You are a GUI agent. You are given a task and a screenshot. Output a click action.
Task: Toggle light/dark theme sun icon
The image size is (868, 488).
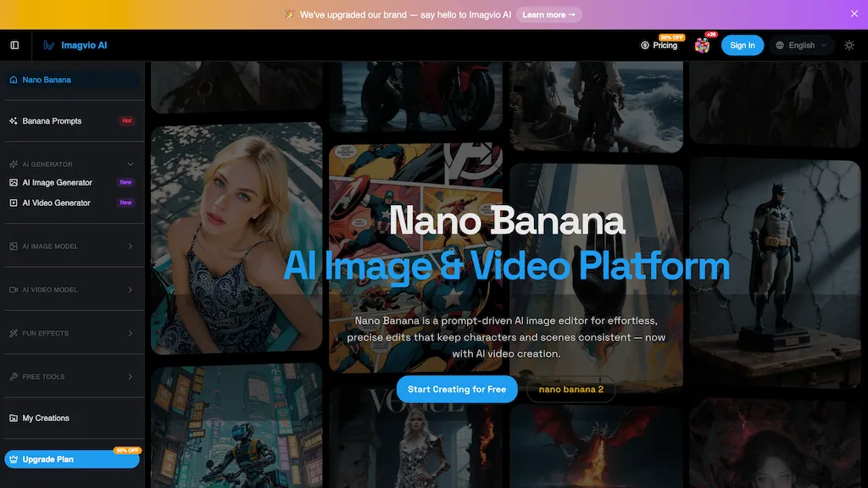pyautogui.click(x=849, y=46)
